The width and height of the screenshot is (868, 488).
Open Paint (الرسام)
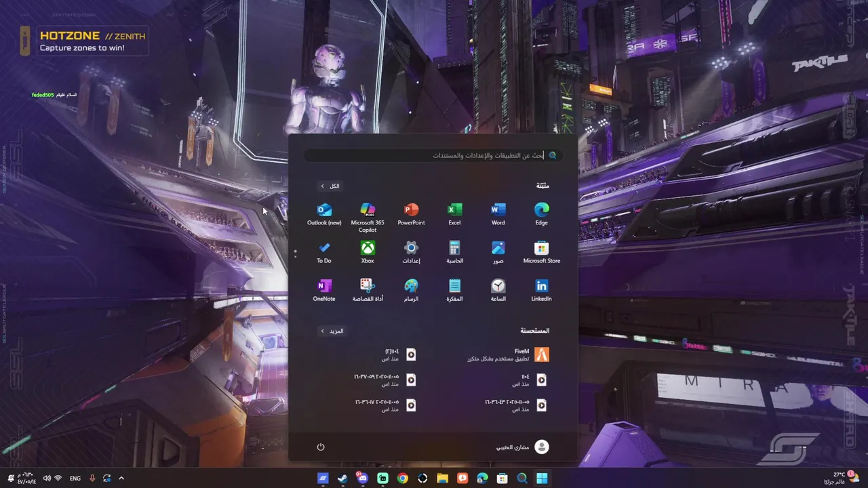coord(411,290)
